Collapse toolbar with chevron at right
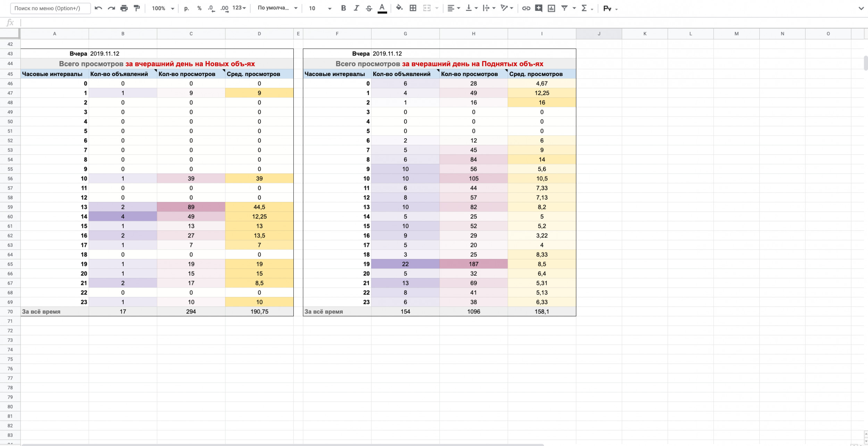Image resolution: width=868 pixels, height=446 pixels. (861, 8)
